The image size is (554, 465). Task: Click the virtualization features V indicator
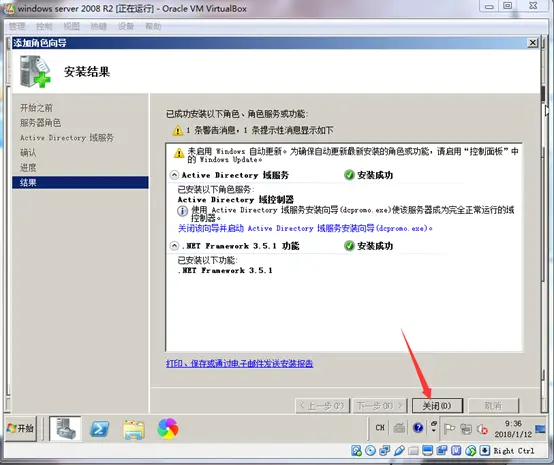coord(456,451)
